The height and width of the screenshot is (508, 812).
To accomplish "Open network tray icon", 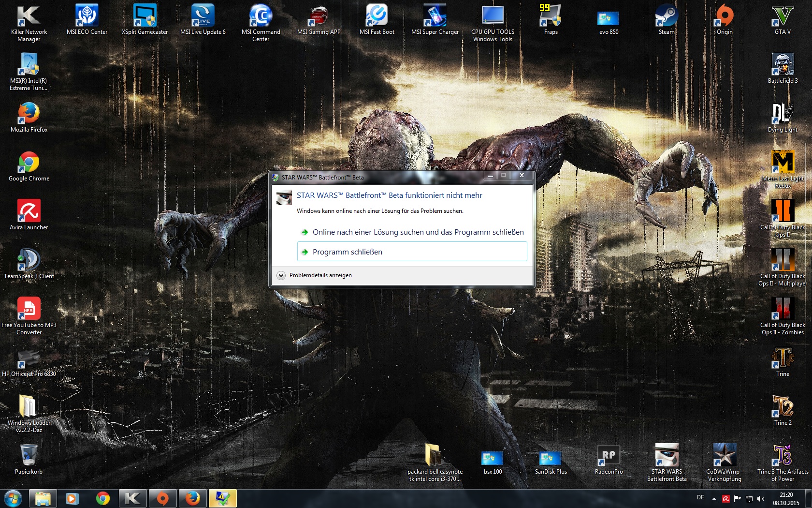I will 749,499.
